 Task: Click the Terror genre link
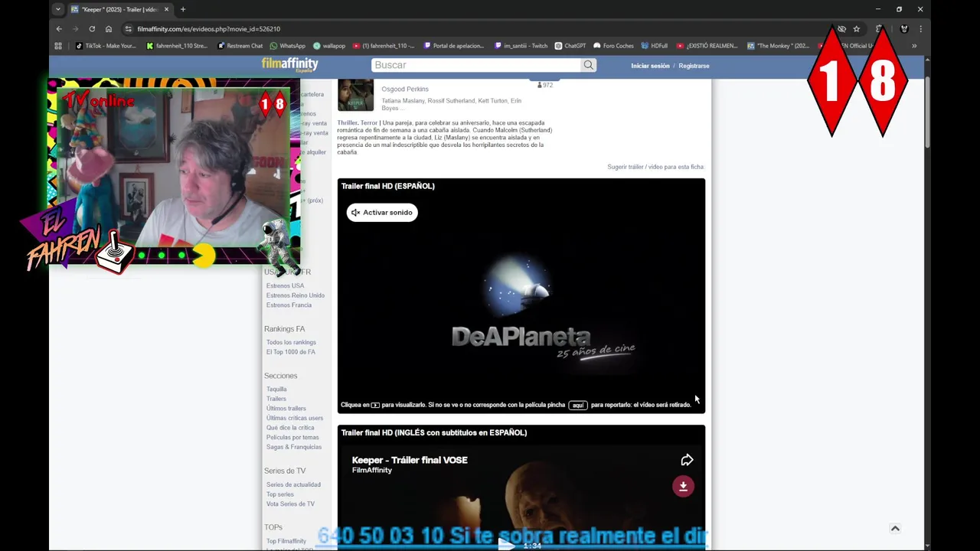(x=369, y=122)
